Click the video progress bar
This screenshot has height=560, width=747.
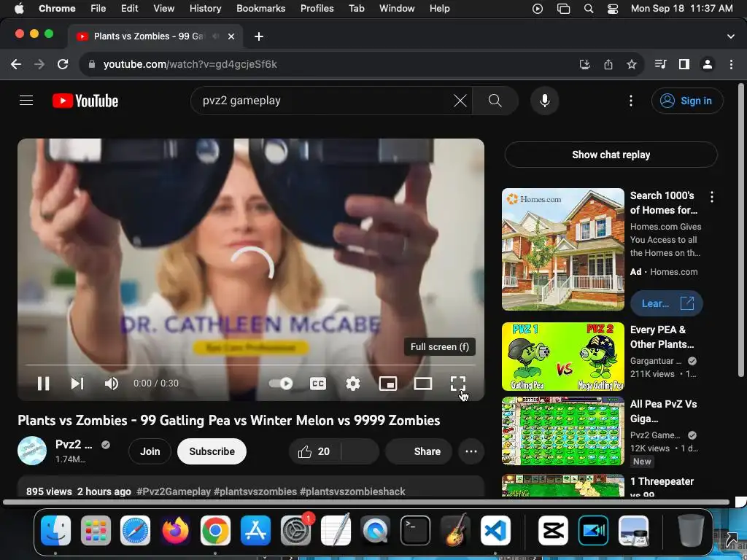pos(251,365)
